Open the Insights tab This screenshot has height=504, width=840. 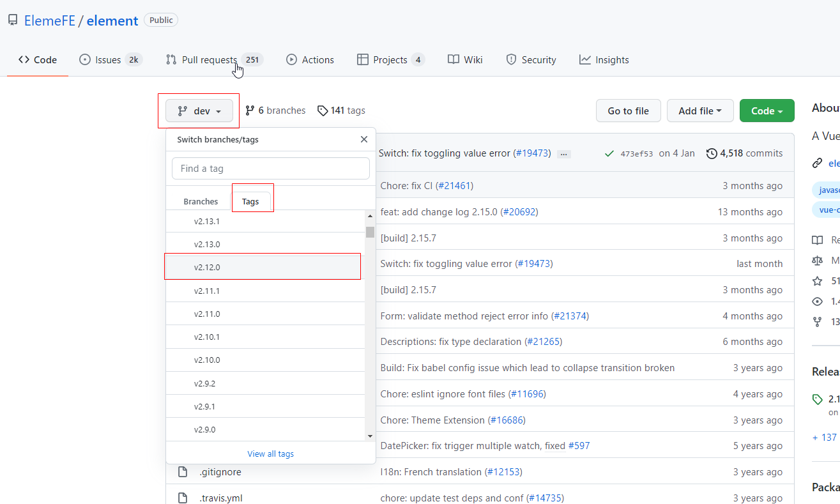tap(604, 59)
